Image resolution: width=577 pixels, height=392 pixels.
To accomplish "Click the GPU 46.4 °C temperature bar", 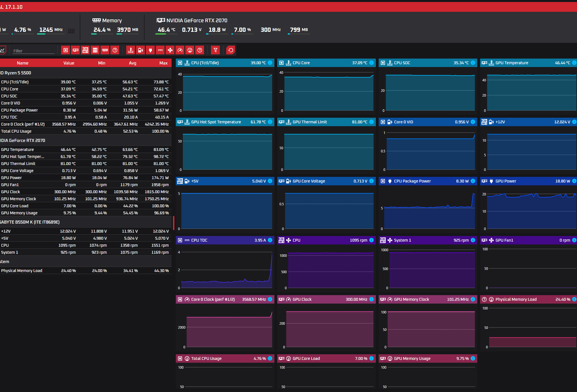I will coord(166,34).
